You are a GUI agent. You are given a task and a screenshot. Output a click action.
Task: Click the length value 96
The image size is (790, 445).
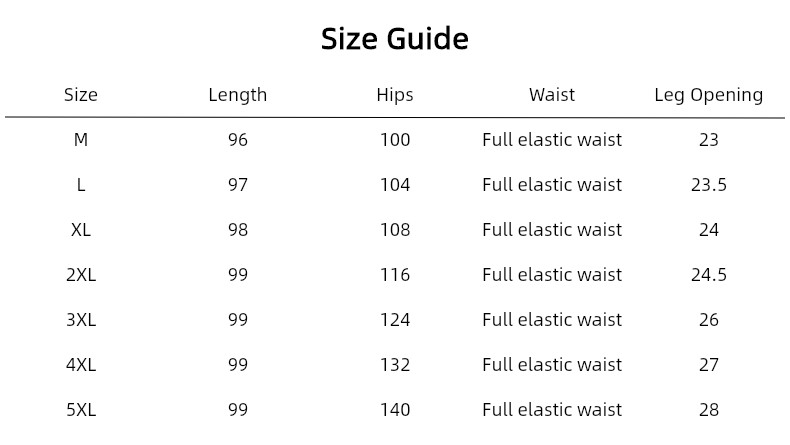[237, 140]
